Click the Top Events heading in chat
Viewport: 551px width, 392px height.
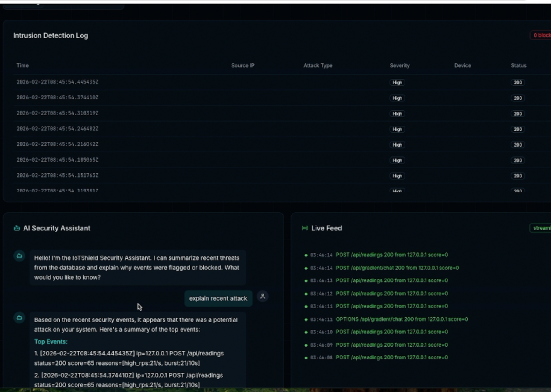tap(51, 342)
